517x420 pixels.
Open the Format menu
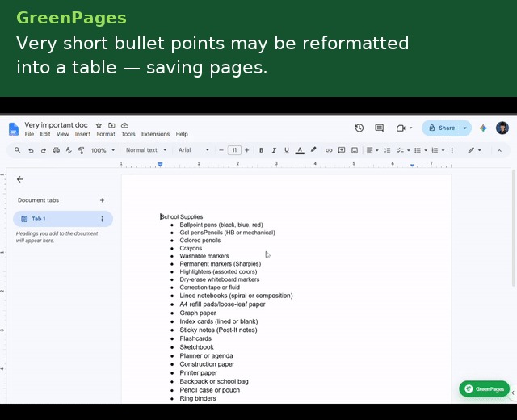[x=106, y=134]
